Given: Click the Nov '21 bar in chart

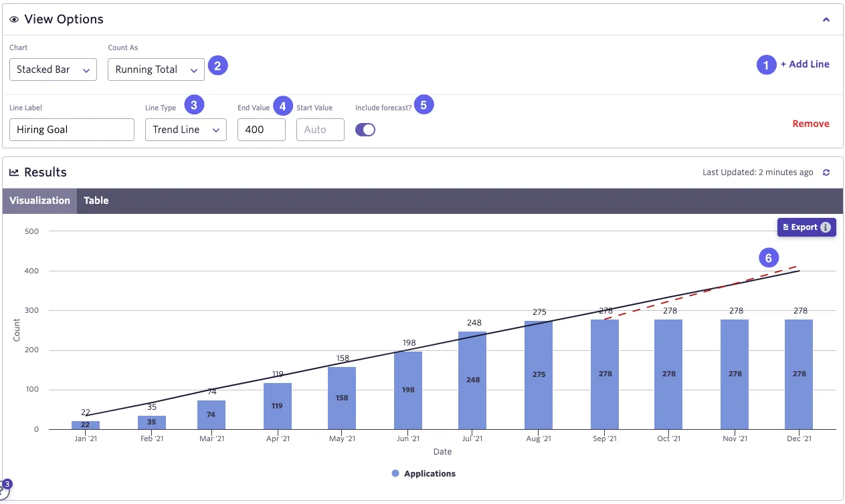Looking at the screenshot, I should point(735,374).
